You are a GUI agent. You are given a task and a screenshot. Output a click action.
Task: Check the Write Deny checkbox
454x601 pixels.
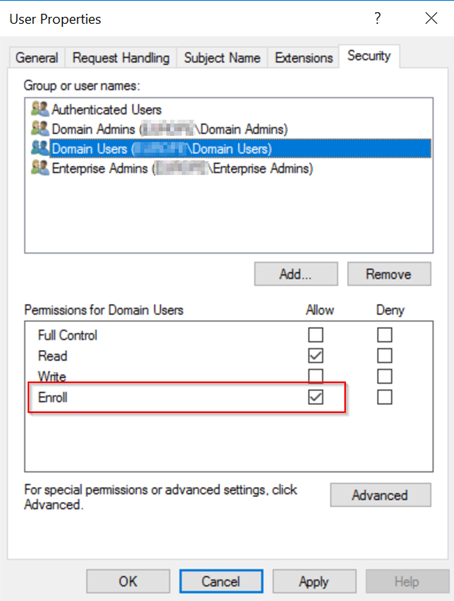pos(385,376)
